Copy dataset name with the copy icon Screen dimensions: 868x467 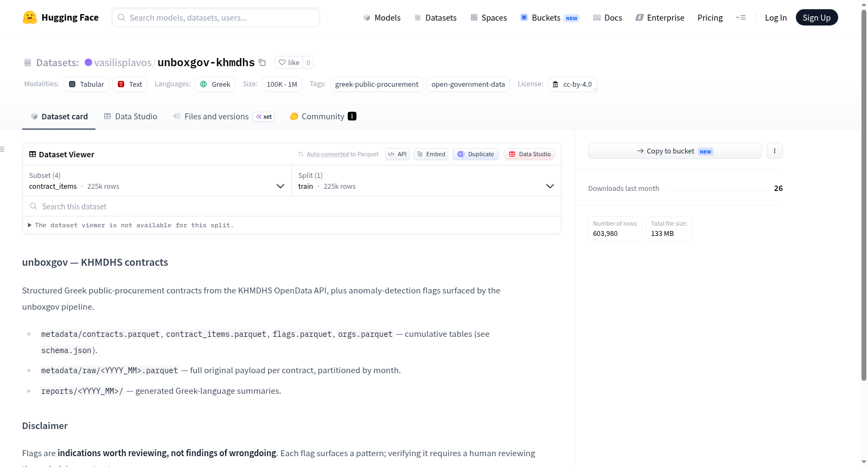[262, 62]
